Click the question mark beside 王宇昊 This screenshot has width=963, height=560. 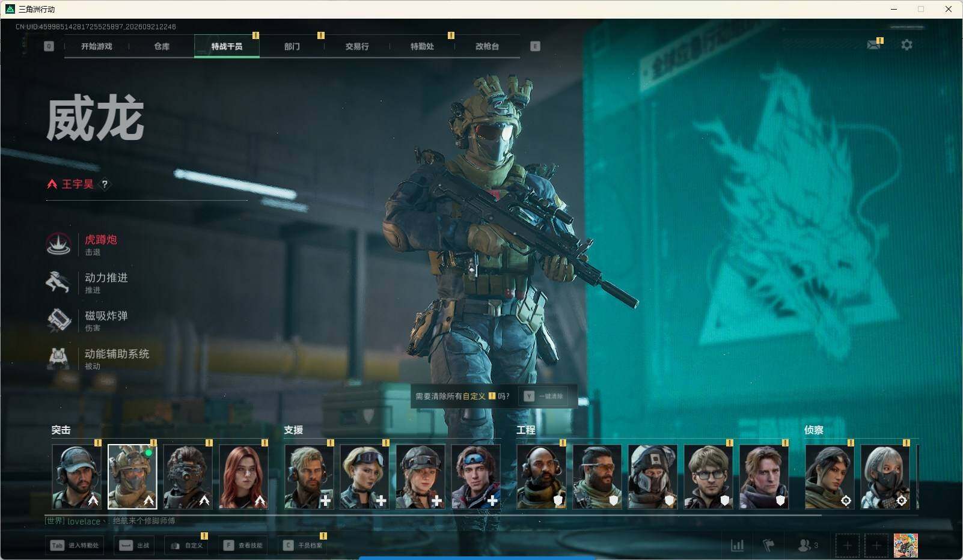(105, 184)
